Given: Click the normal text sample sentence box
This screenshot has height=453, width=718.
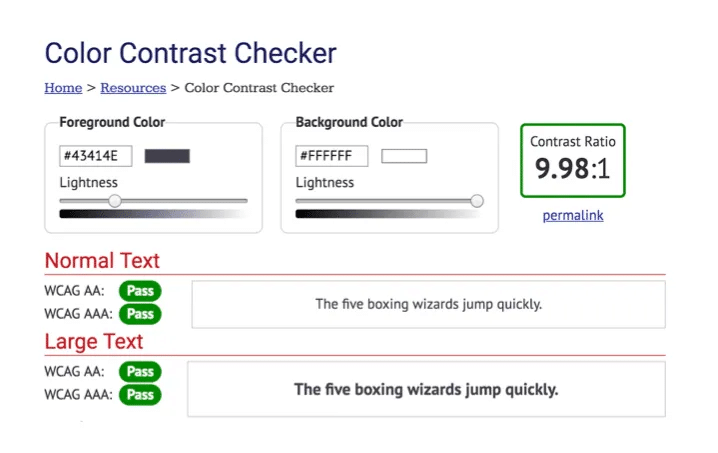Looking at the screenshot, I should pyautogui.click(x=429, y=304).
